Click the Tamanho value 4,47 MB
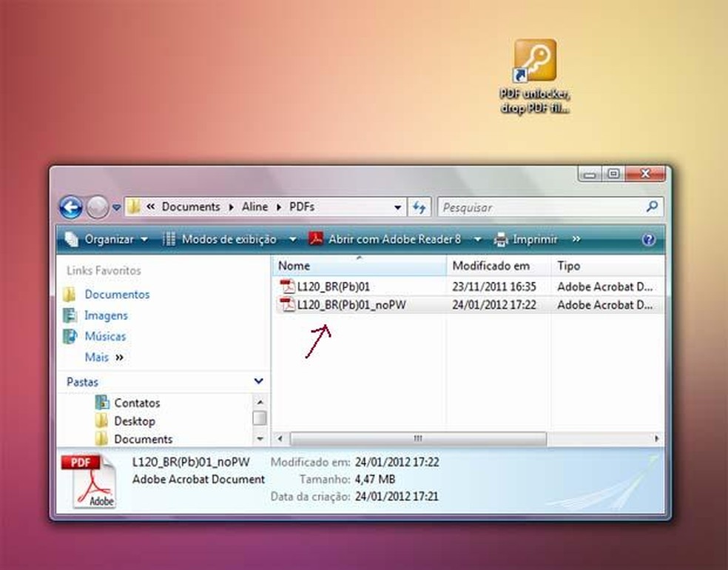The width and height of the screenshot is (728, 570). pos(375,480)
